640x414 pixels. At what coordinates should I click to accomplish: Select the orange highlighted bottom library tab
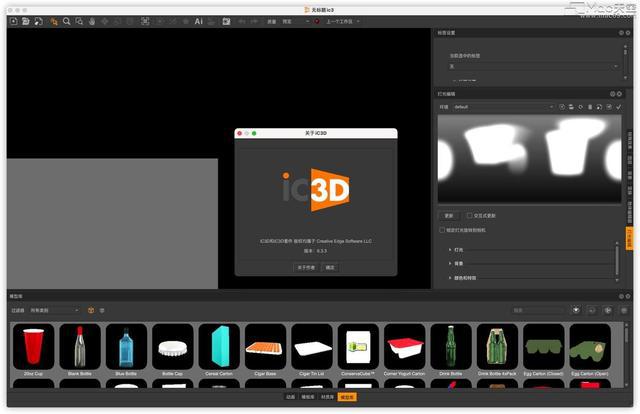point(347,397)
